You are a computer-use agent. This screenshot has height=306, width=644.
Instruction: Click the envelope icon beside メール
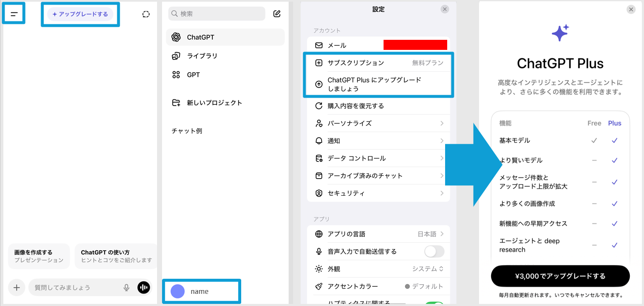point(319,45)
